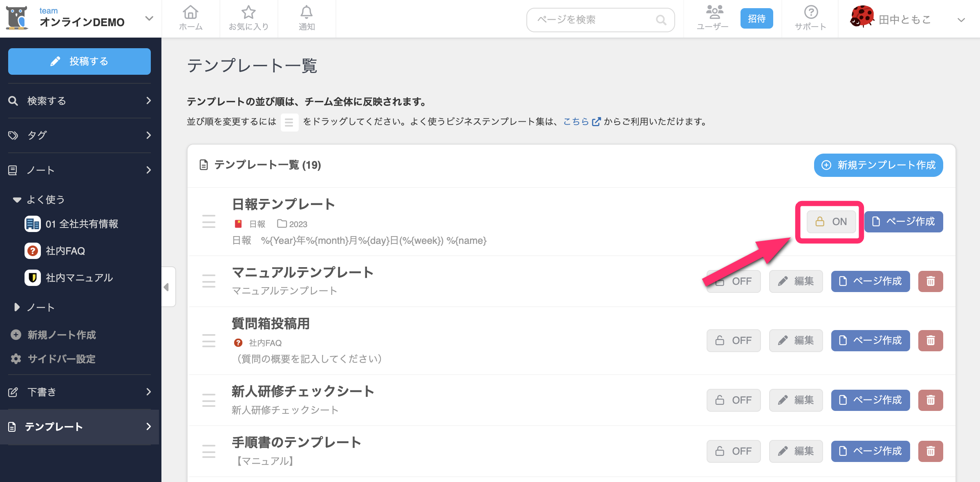Toggle lock ON button for 日報テンプレート
980x482 pixels.
[x=831, y=222]
